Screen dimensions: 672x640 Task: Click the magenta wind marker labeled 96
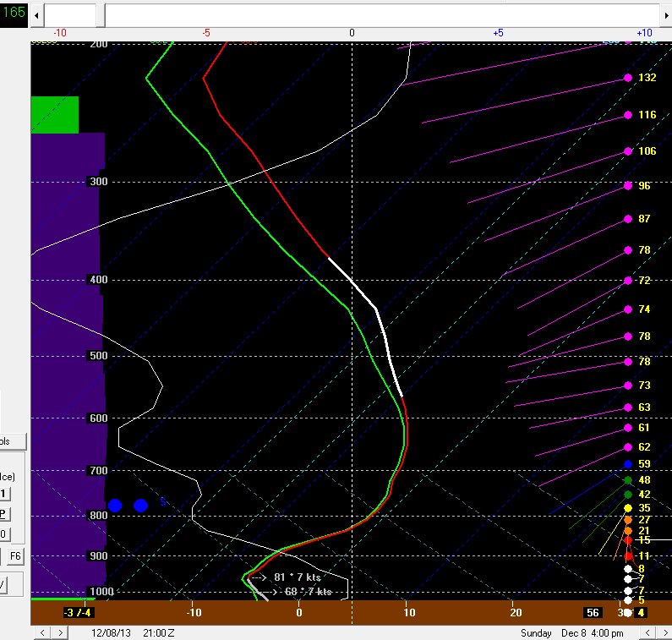[628, 185]
